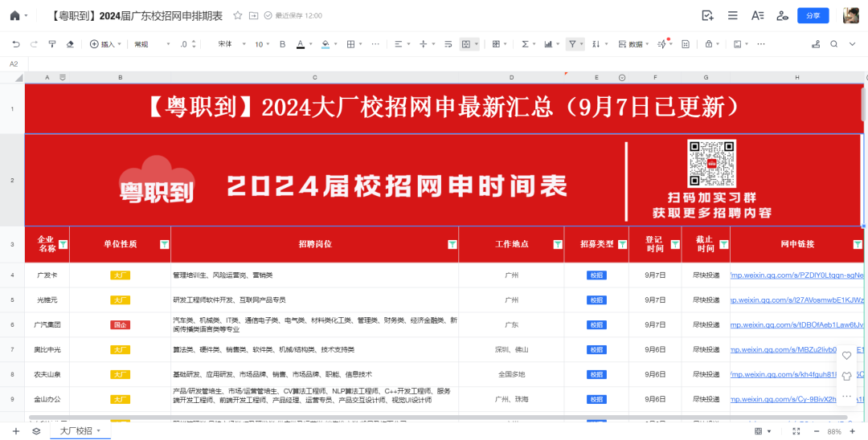Star this document as favorite
Viewport: 868px width, 440px height.
pos(237,15)
